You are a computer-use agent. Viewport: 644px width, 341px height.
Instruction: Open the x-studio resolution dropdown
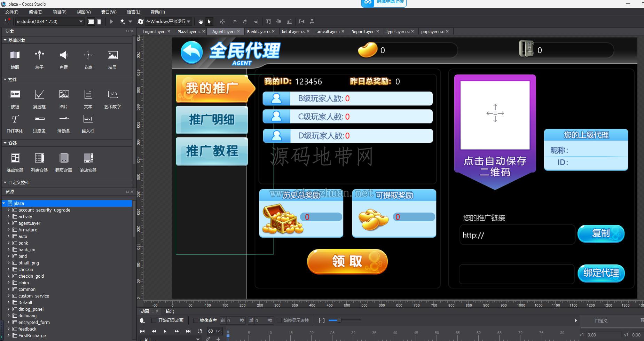(49, 22)
